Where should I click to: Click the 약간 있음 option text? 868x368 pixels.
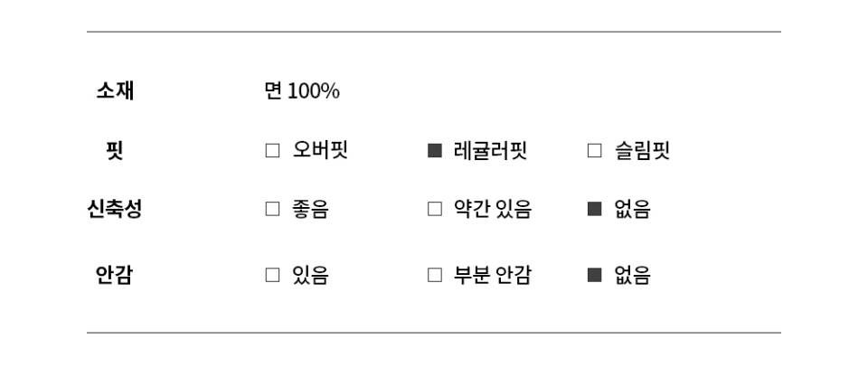click(493, 210)
